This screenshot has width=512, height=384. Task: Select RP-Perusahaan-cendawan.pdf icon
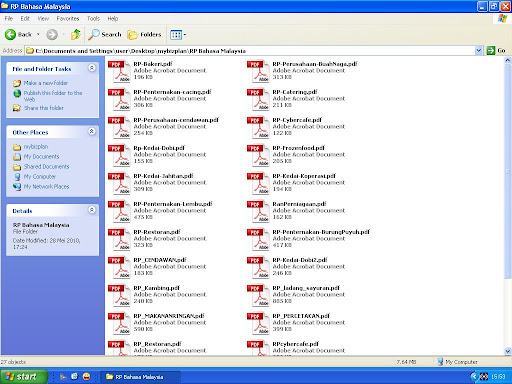119,127
